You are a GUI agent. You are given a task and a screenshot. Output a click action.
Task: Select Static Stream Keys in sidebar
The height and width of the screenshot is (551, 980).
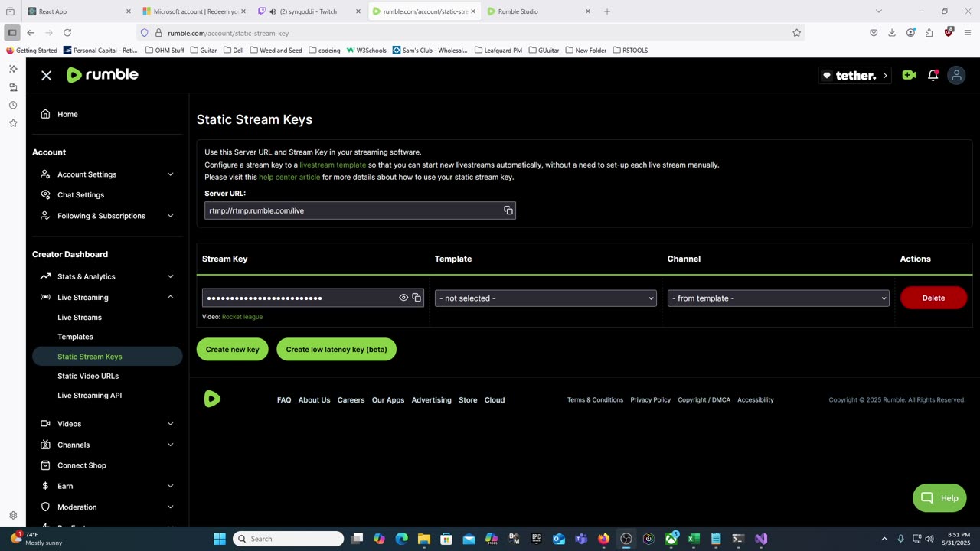click(x=107, y=357)
